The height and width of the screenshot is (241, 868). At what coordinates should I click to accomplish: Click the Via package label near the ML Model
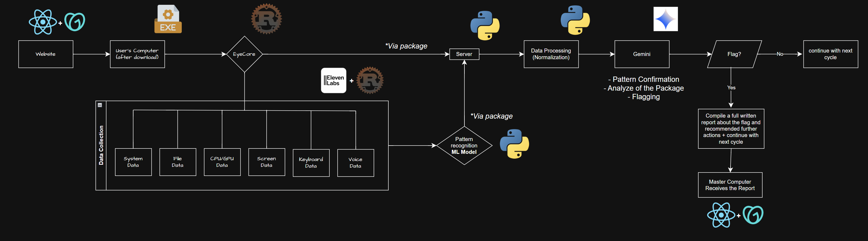[492, 116]
